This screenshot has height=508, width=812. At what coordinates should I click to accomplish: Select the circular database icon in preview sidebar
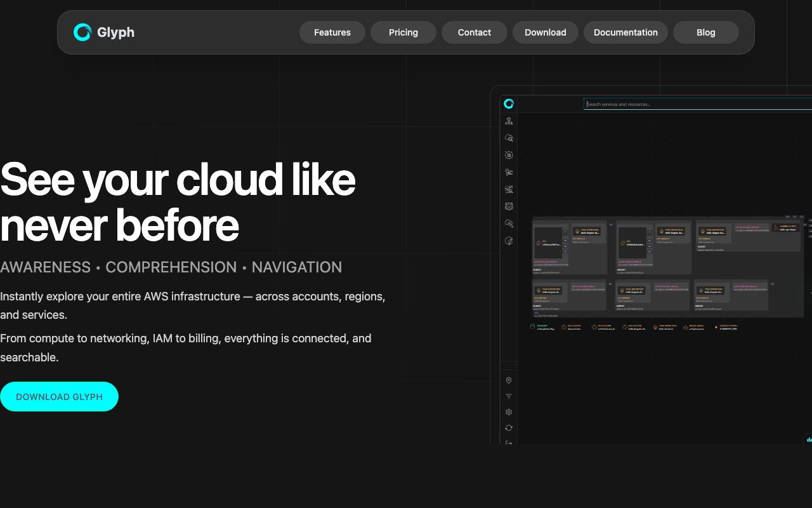(509, 155)
